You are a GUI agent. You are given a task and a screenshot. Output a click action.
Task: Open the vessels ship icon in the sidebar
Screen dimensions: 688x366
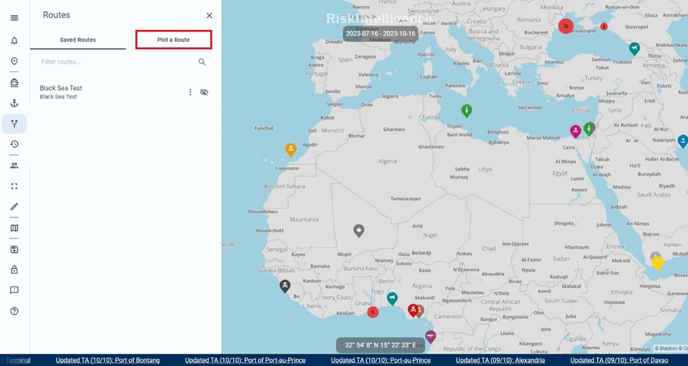[x=14, y=83]
